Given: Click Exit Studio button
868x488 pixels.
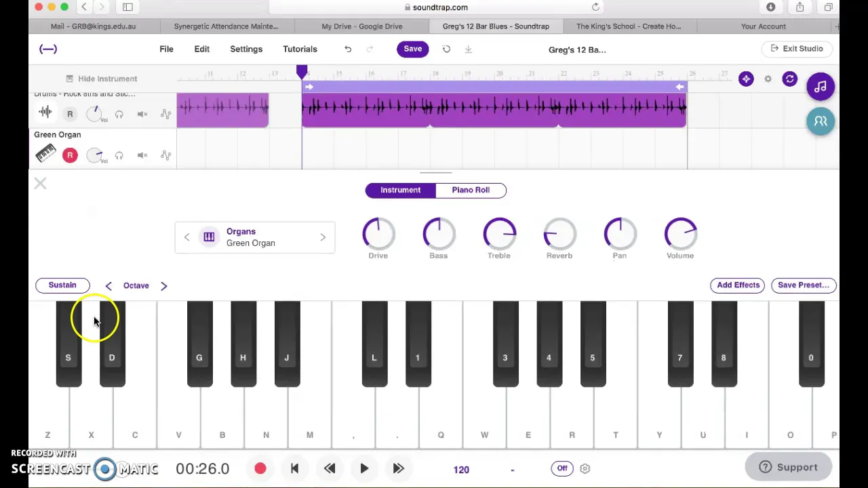Looking at the screenshot, I should tap(797, 49).
